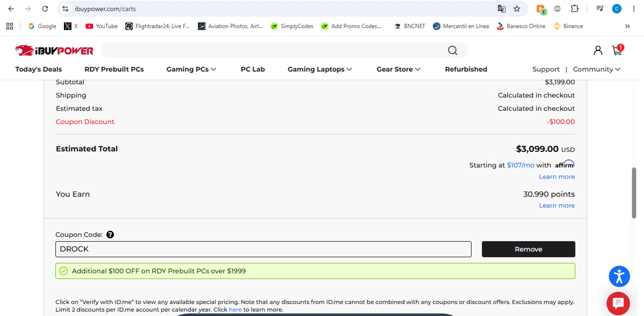Open the Banesco Online bookmark
This screenshot has width=644, height=316.
[x=521, y=26]
